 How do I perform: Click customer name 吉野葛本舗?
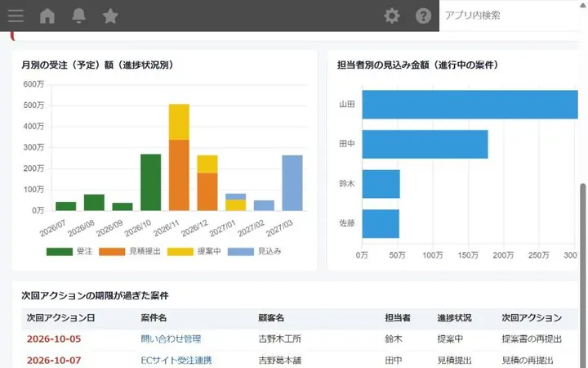tap(280, 361)
